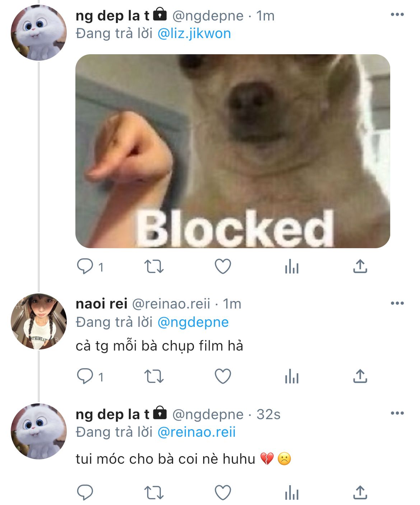Open naoi rei's profile picture

39,321
